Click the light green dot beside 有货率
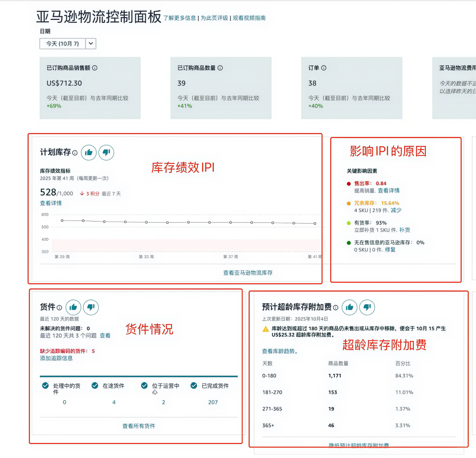The width and height of the screenshot is (476, 458). click(349, 223)
